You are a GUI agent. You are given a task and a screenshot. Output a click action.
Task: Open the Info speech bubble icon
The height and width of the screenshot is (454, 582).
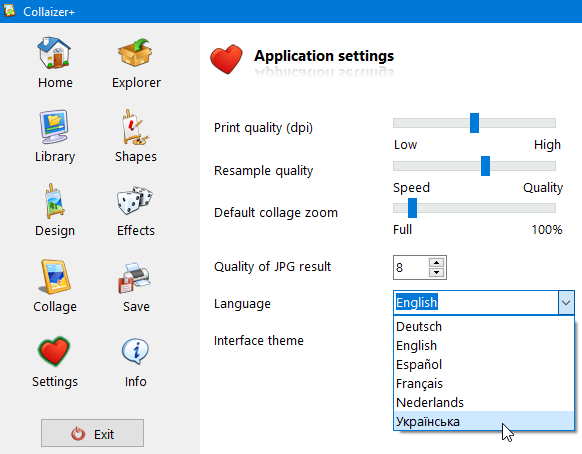point(135,352)
